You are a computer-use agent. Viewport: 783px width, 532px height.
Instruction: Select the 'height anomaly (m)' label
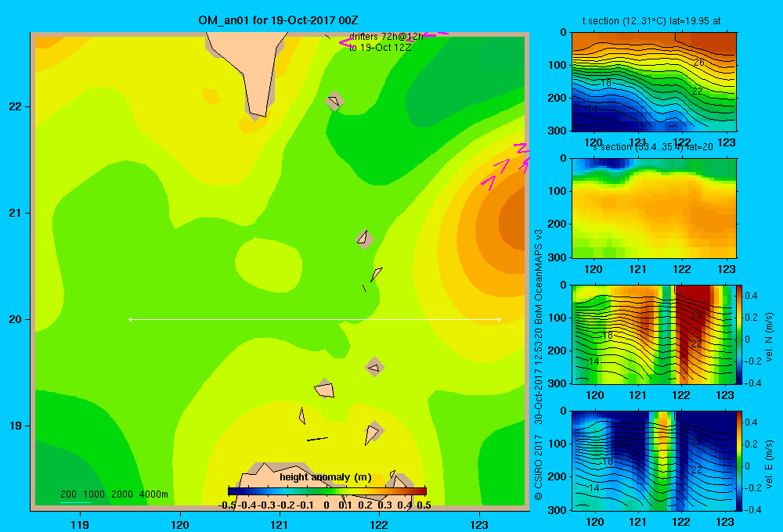[x=326, y=477]
